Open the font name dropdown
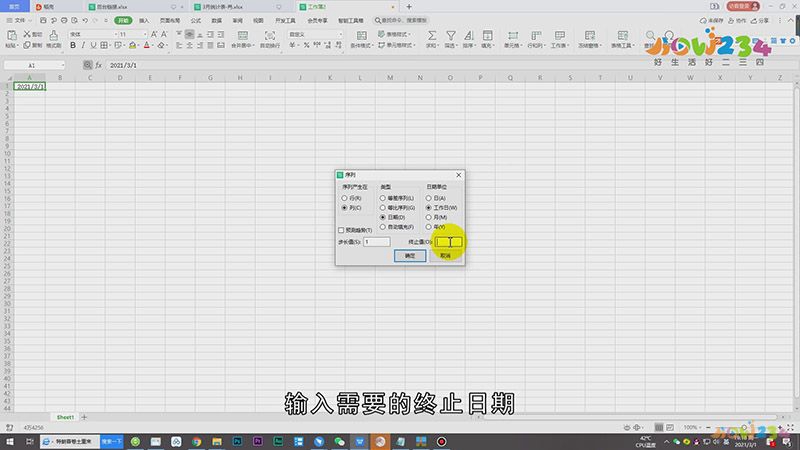Viewport: 800px width, 450px height. 115,34
